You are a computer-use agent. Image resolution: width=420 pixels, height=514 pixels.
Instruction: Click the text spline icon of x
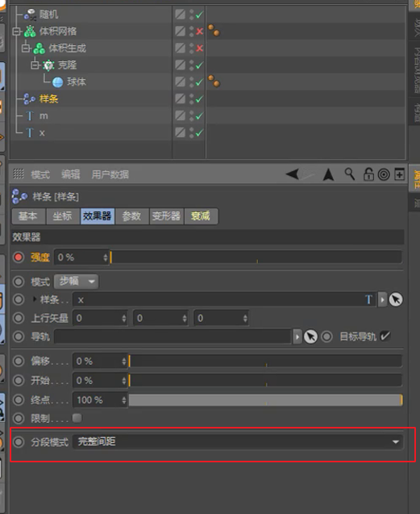click(x=30, y=133)
